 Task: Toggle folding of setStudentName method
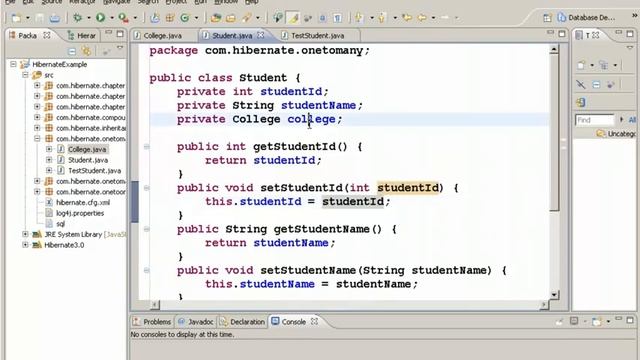(147, 270)
